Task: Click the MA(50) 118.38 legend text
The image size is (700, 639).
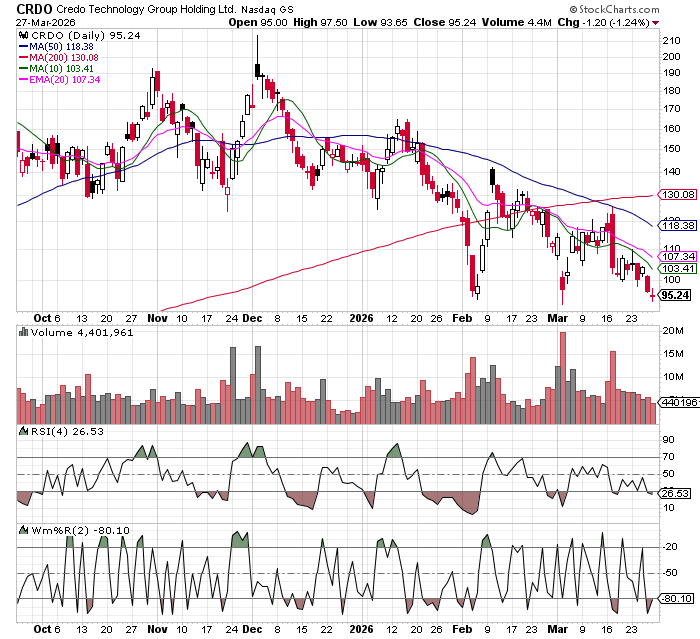Action: 61,46
